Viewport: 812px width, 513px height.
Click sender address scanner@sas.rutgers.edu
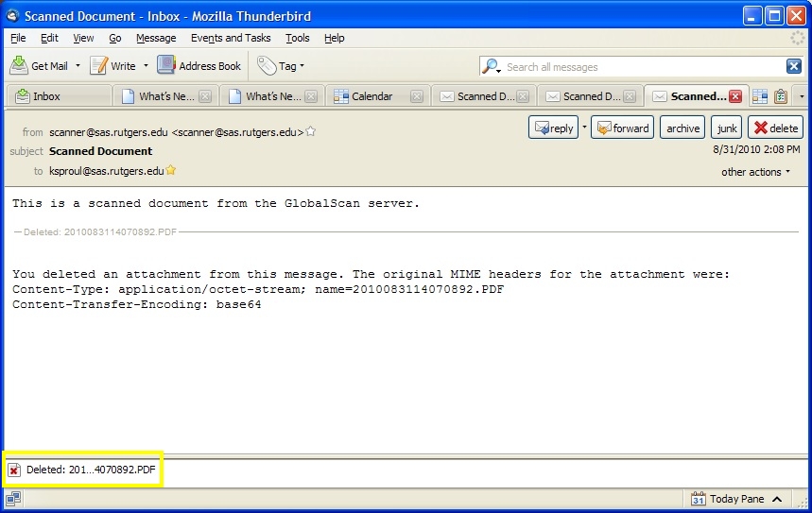pos(176,132)
